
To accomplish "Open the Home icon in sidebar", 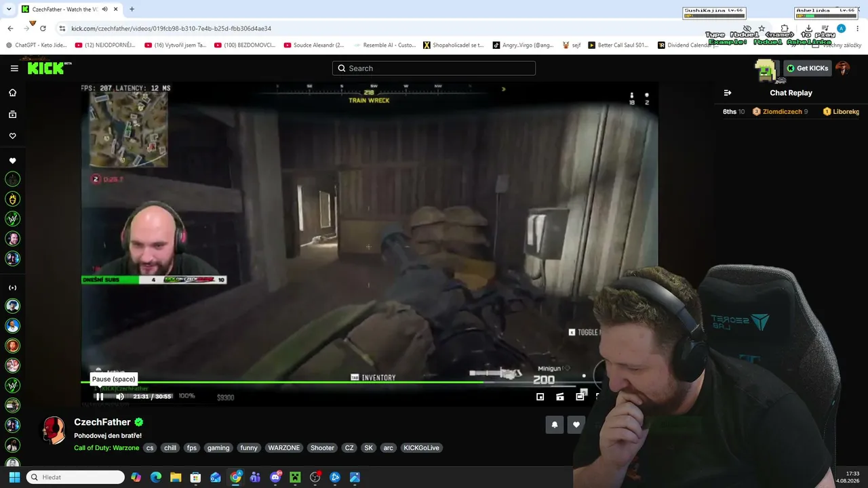I will tap(12, 93).
